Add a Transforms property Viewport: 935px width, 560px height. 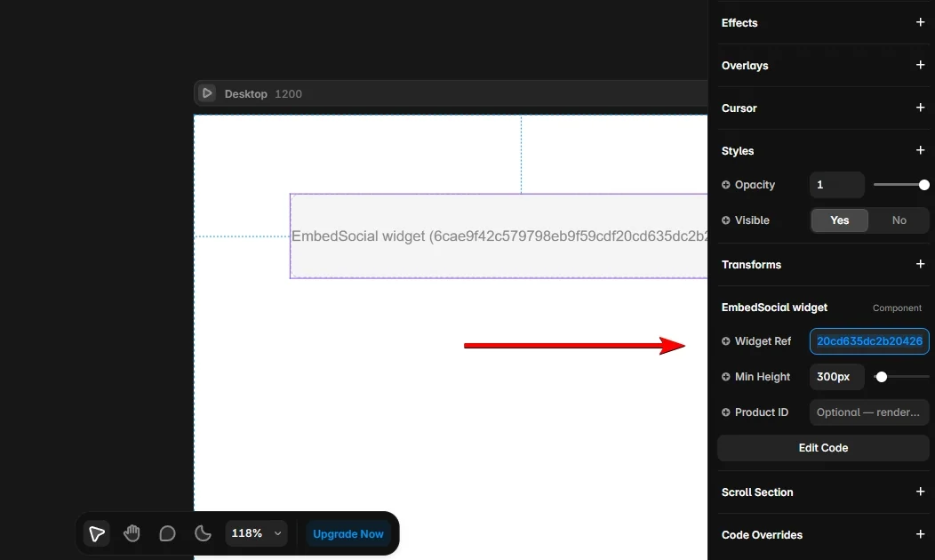pos(920,264)
